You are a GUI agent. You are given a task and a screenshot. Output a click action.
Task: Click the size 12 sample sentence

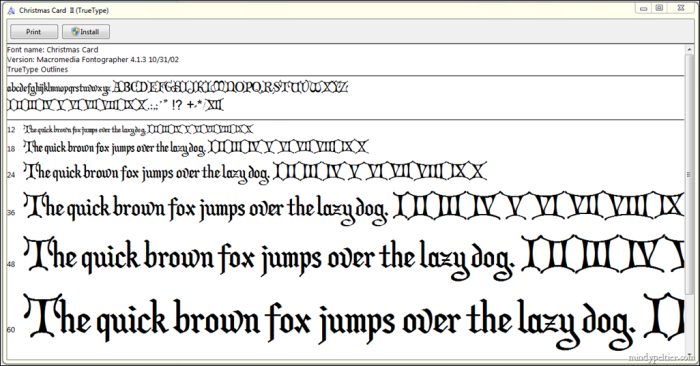click(138, 129)
